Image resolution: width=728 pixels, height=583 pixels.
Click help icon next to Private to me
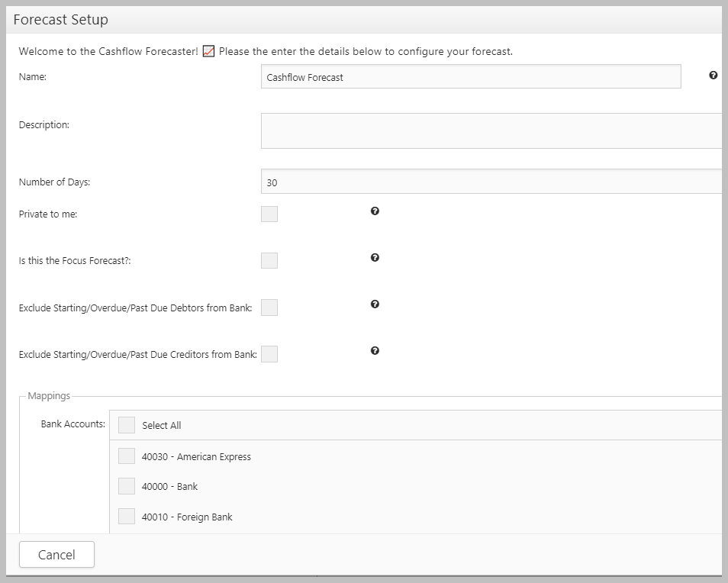[x=375, y=211]
